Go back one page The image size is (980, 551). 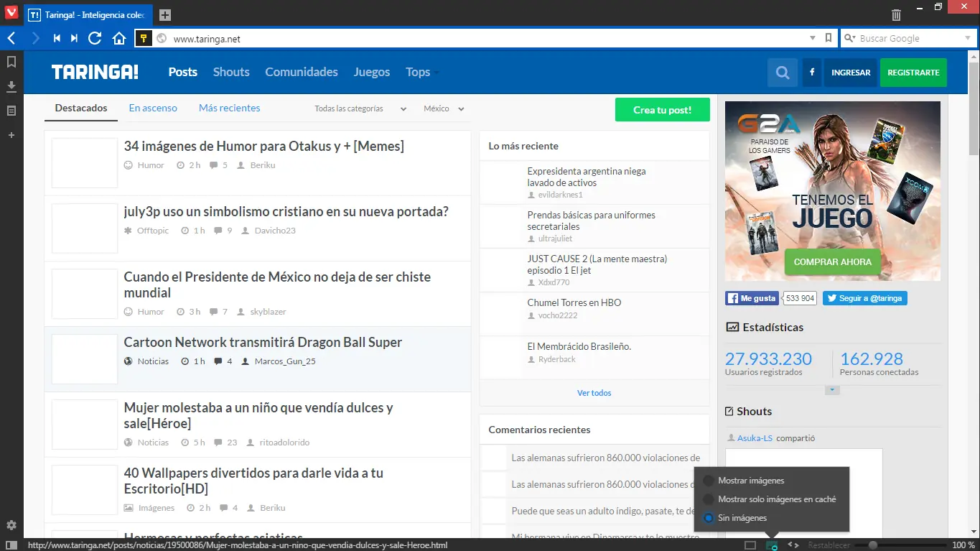point(11,38)
